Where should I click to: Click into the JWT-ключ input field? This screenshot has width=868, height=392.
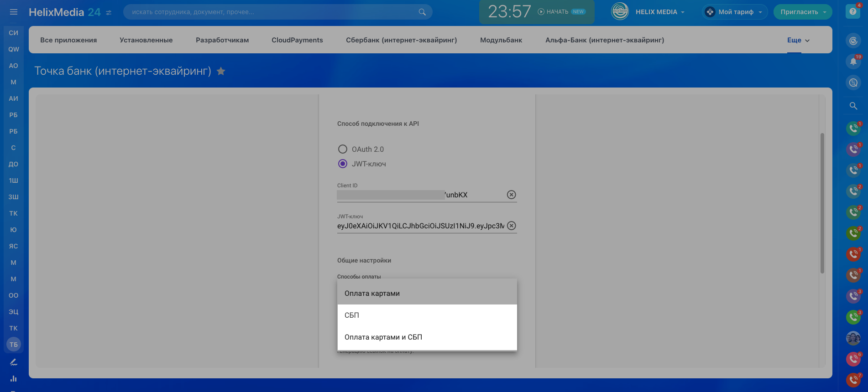[420, 226]
